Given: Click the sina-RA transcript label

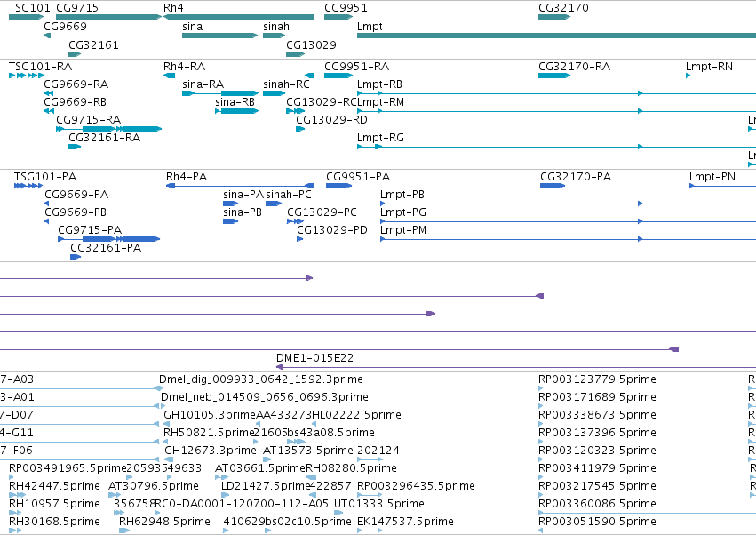Looking at the screenshot, I should [x=203, y=84].
